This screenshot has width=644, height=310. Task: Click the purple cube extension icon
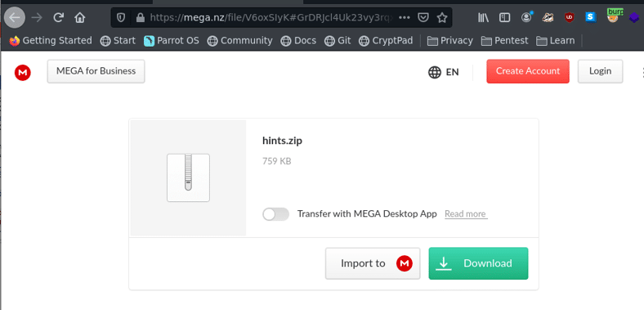click(634, 18)
